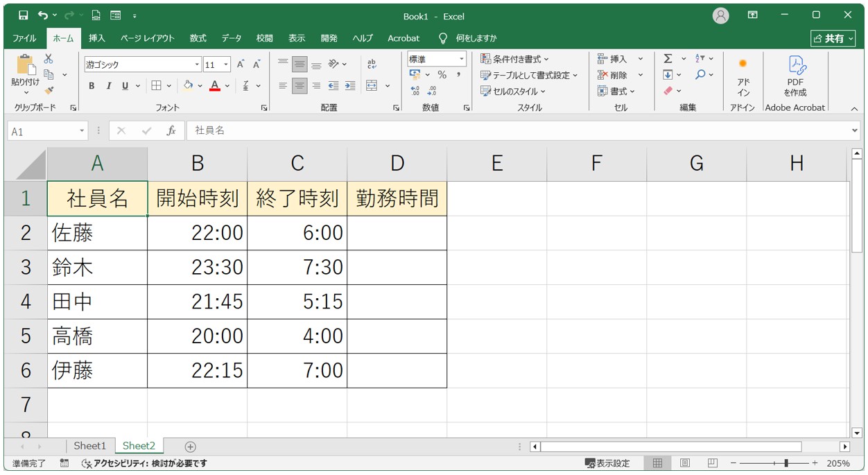This screenshot has width=868, height=475.
Task: Toggle left horizontal text alignment
Action: (x=283, y=86)
